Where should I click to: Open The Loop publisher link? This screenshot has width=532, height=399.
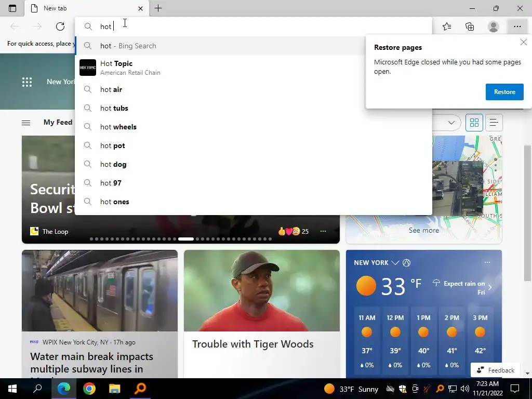click(x=49, y=231)
